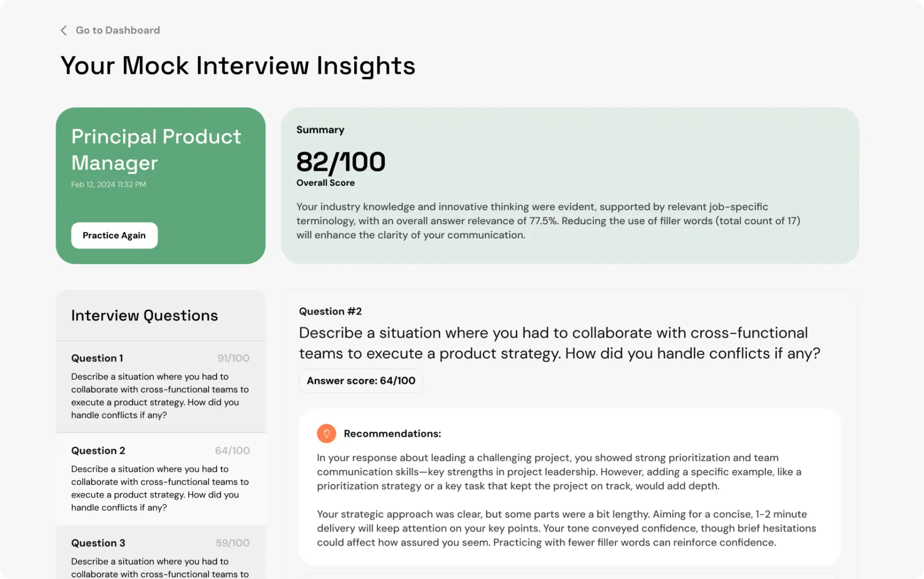Screen dimensions: 924x579
Task: Click the Your Mock Interview Insights title
Action: pyautogui.click(x=238, y=65)
